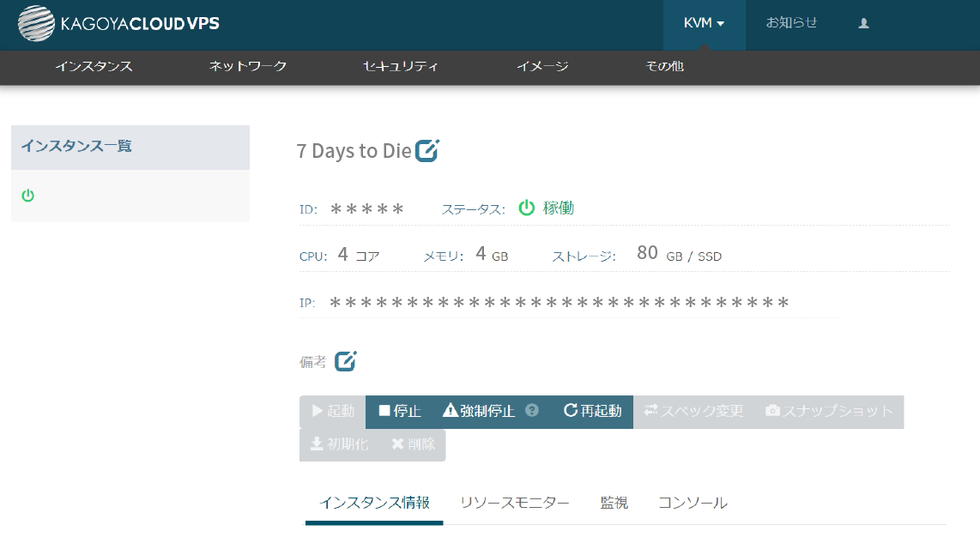Select the green power icon in instance list
The width and height of the screenshot is (980, 537).
point(28,196)
